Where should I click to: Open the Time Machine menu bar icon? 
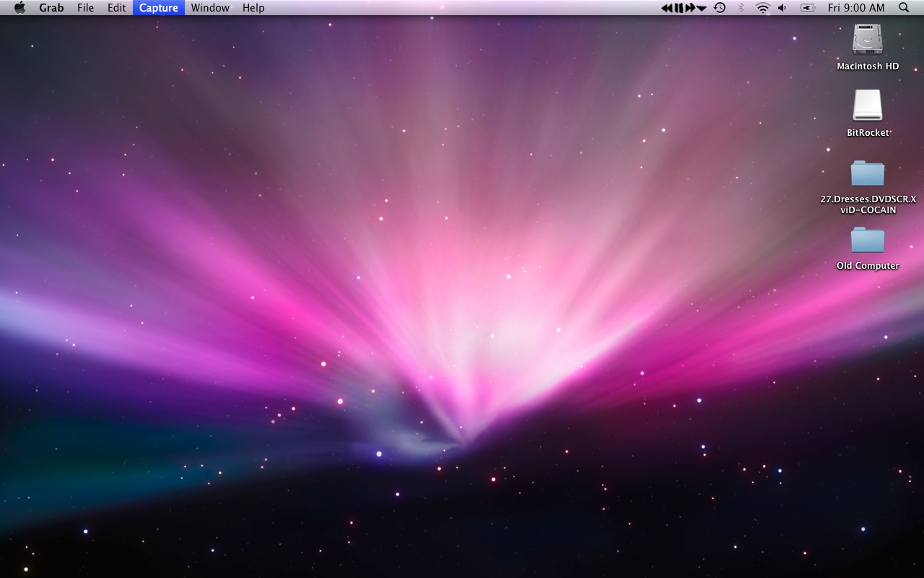(719, 8)
